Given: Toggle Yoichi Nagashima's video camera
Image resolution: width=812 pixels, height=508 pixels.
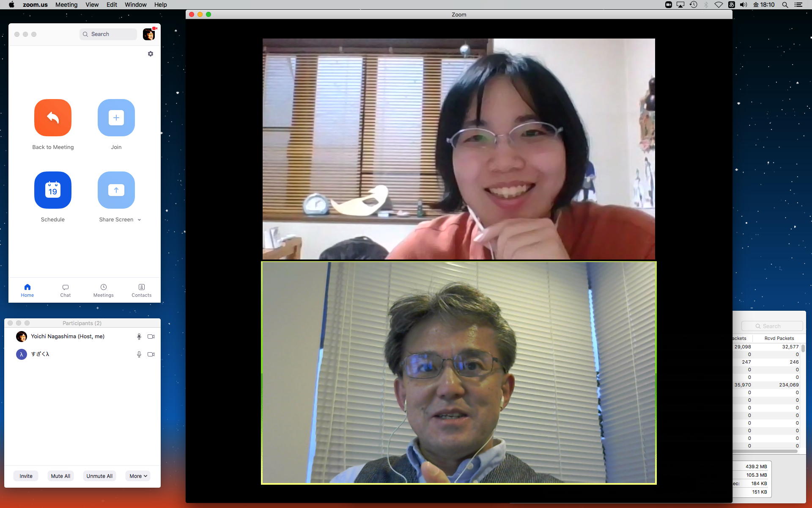Looking at the screenshot, I should click(151, 337).
